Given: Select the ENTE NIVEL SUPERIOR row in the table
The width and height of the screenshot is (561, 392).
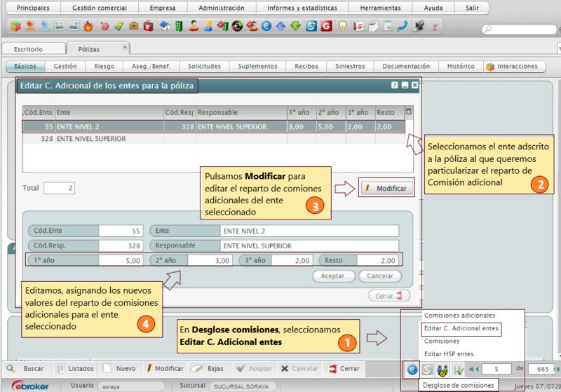Looking at the screenshot, I should [91, 139].
